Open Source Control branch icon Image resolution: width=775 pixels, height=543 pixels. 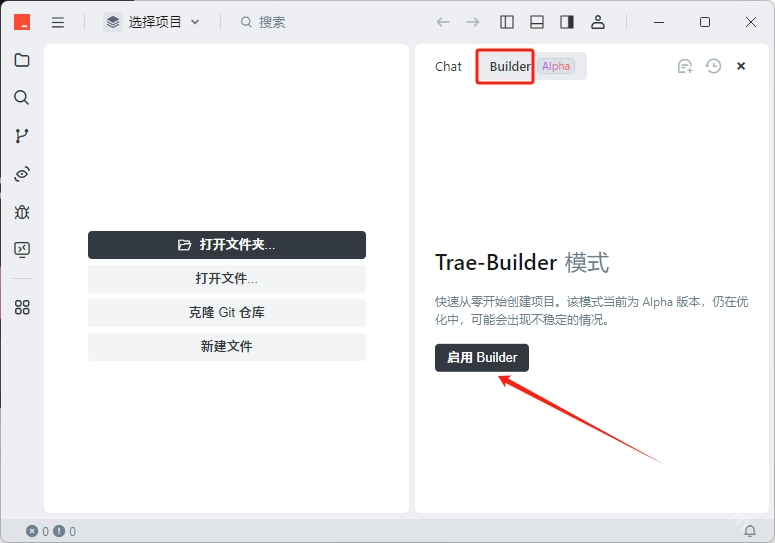click(x=22, y=136)
